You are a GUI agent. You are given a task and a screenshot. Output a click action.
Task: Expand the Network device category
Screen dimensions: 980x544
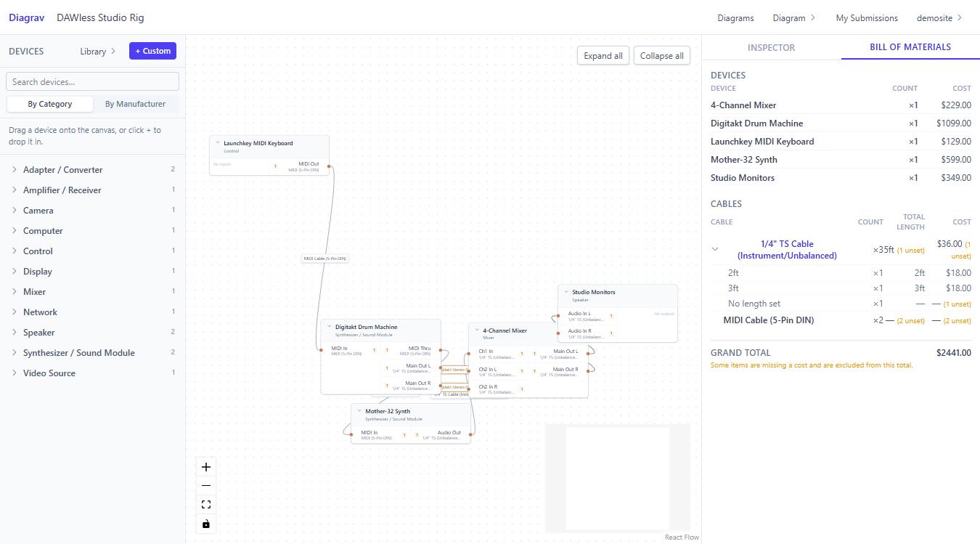[x=92, y=312]
